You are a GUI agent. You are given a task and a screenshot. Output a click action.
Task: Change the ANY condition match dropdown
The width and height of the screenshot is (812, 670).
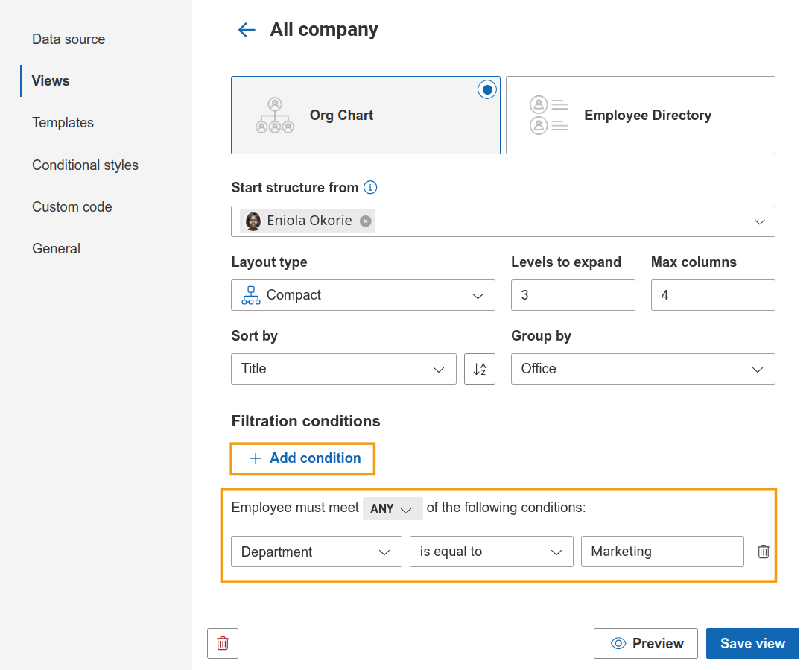click(392, 508)
